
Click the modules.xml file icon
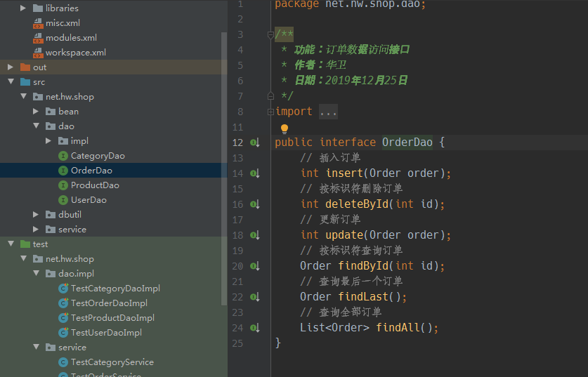pyautogui.click(x=38, y=38)
